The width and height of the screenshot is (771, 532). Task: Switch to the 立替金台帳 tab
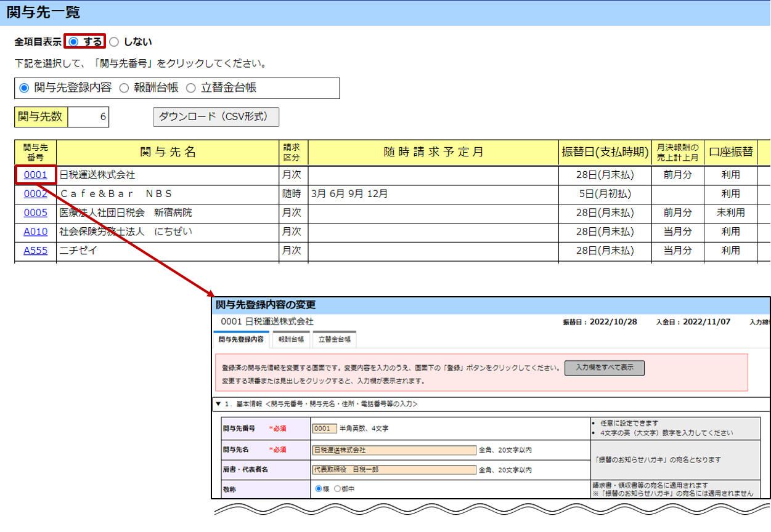(x=333, y=339)
